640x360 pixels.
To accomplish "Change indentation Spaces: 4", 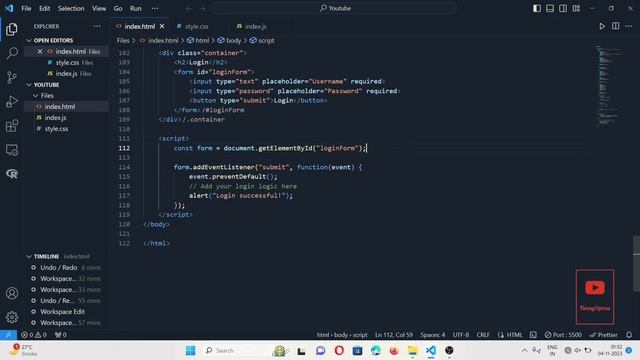I will pos(433,335).
